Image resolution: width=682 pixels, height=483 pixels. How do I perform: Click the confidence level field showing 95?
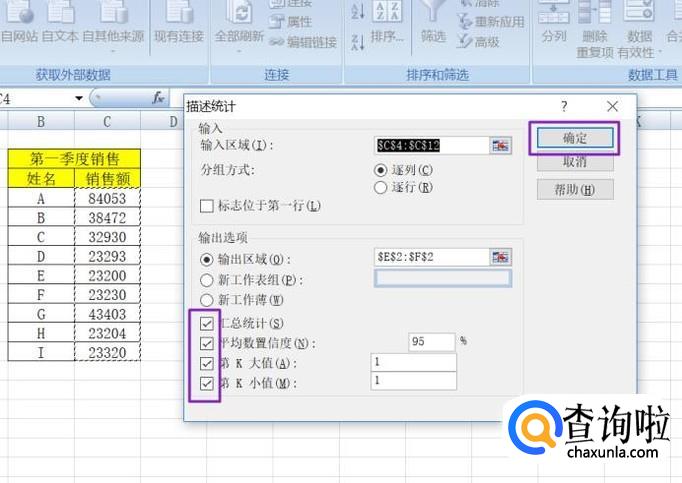coord(431,342)
